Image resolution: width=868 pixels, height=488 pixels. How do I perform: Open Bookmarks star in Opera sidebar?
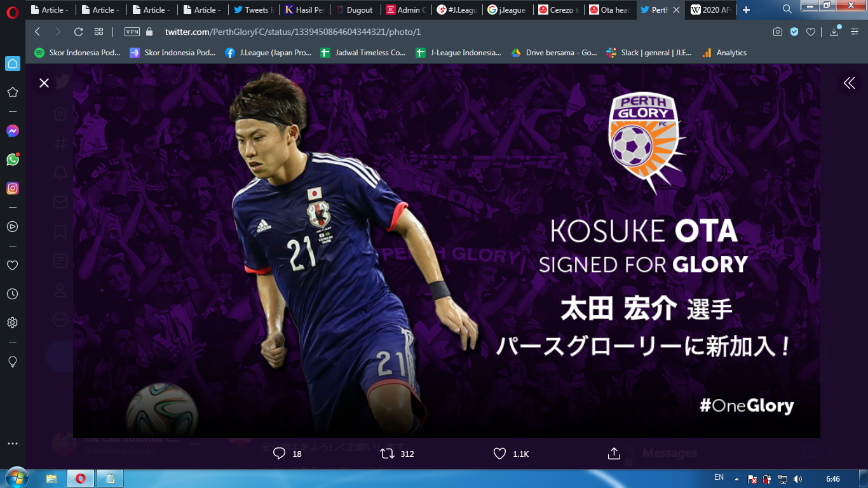(x=13, y=92)
